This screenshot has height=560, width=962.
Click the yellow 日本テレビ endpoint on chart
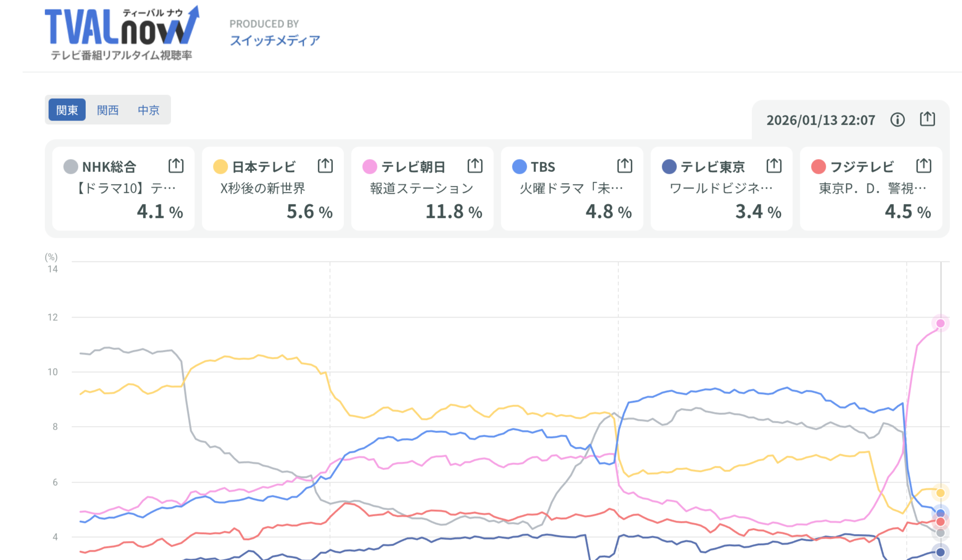(x=940, y=493)
